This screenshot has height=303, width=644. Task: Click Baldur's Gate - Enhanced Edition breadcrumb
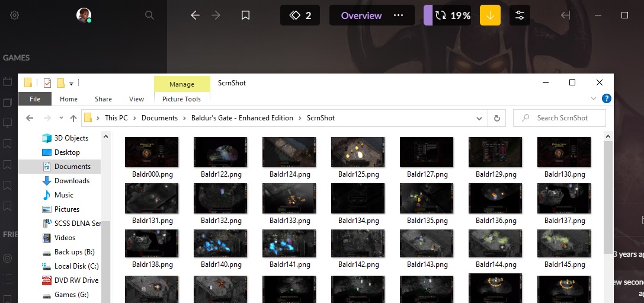click(242, 118)
